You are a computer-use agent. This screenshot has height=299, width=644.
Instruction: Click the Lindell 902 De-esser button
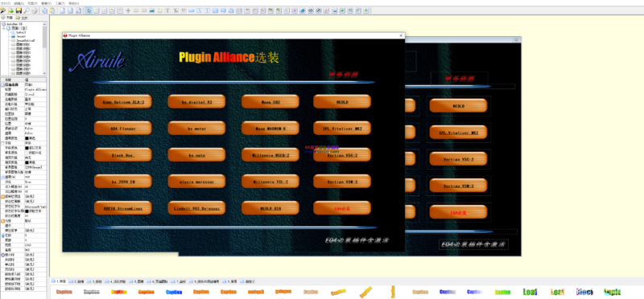(x=196, y=208)
